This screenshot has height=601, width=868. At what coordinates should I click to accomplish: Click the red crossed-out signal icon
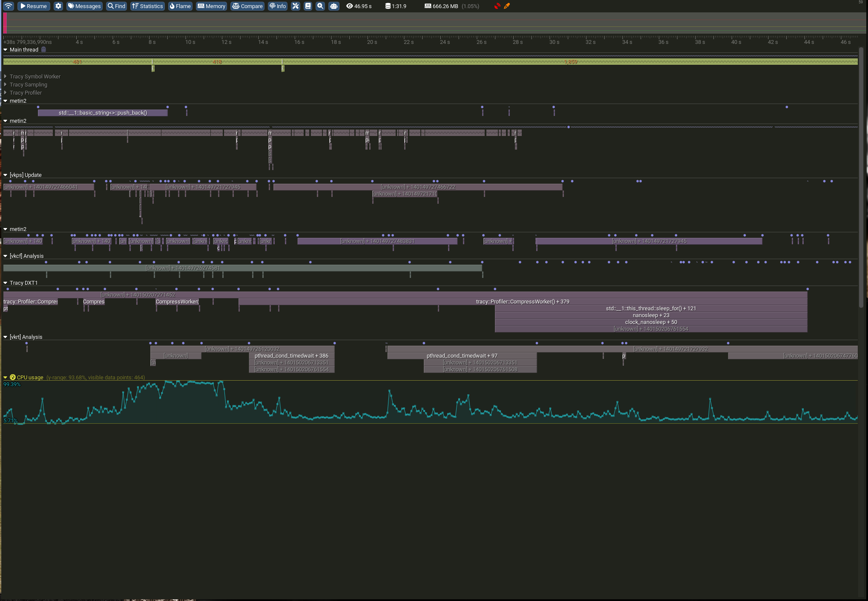pyautogui.click(x=497, y=6)
